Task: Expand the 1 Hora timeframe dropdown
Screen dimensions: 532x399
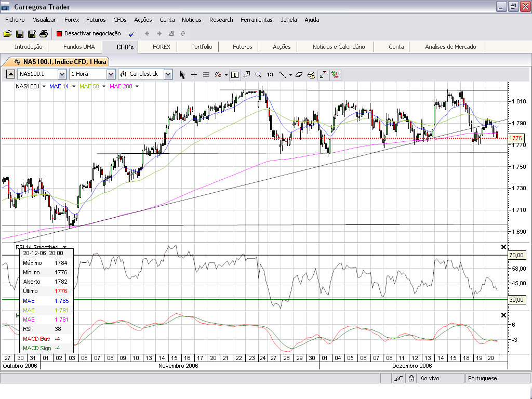Action: [x=110, y=74]
